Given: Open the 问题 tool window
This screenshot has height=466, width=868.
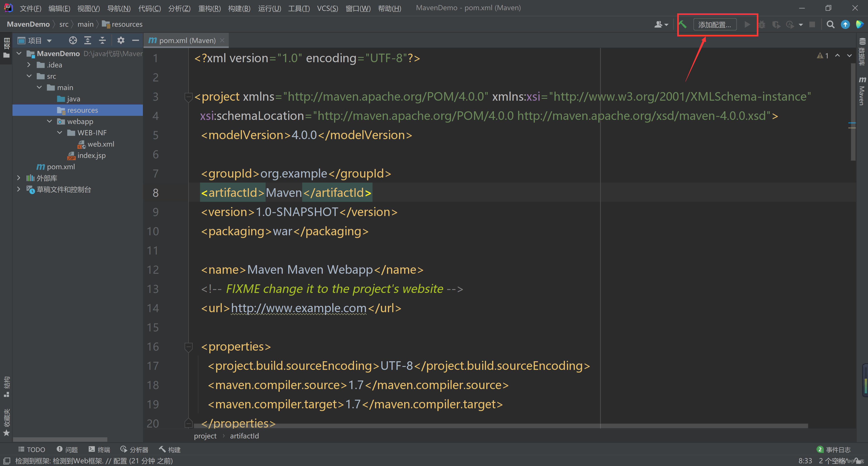Looking at the screenshot, I should click(x=67, y=449).
